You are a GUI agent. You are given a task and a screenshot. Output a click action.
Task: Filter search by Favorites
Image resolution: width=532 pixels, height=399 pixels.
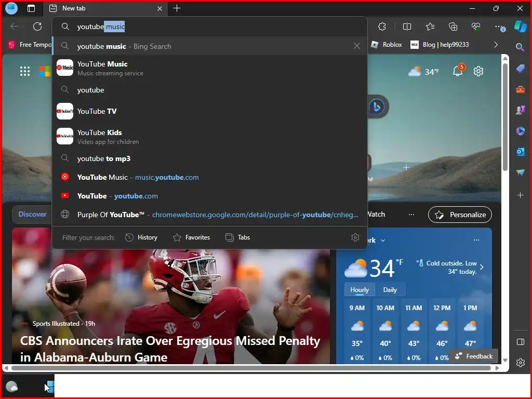[x=191, y=237]
